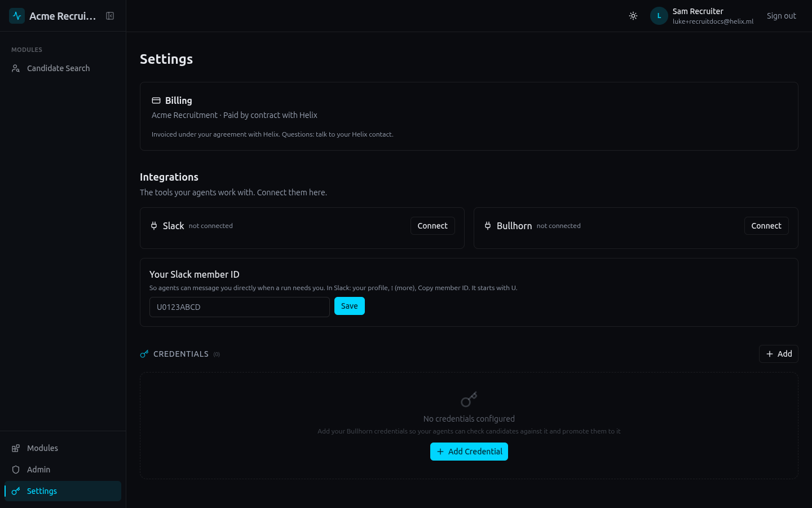Screen dimensions: 812x508
Task: Click the Billing card icon
Action: point(156,100)
